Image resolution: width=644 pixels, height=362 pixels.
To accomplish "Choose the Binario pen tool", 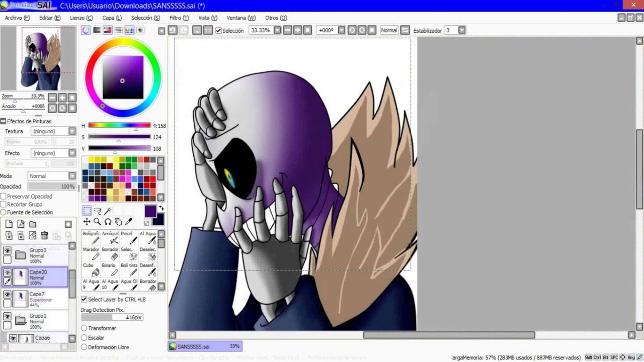I will pyautogui.click(x=110, y=269).
